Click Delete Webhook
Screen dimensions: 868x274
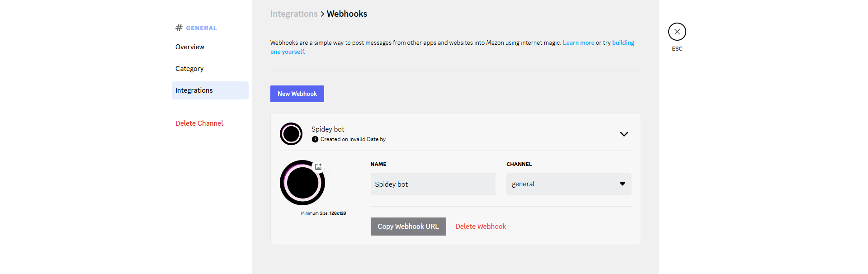click(x=480, y=227)
